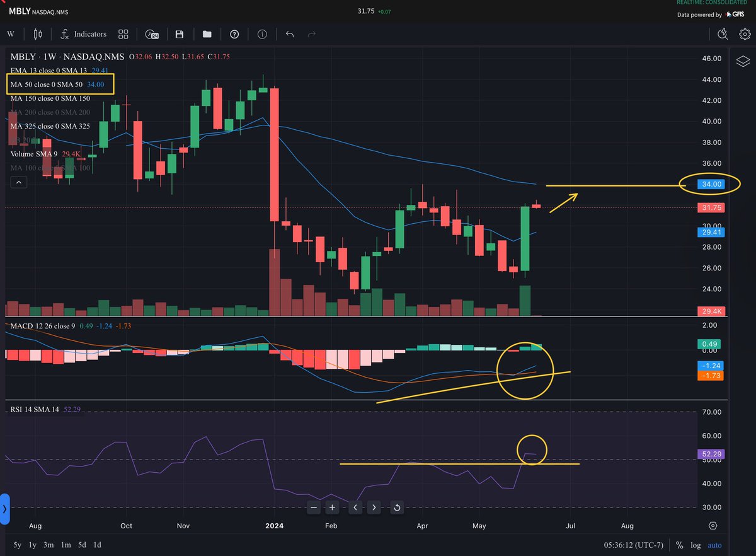
Task: Toggle the dimmed MA 100 indicator legend
Action: click(x=50, y=168)
